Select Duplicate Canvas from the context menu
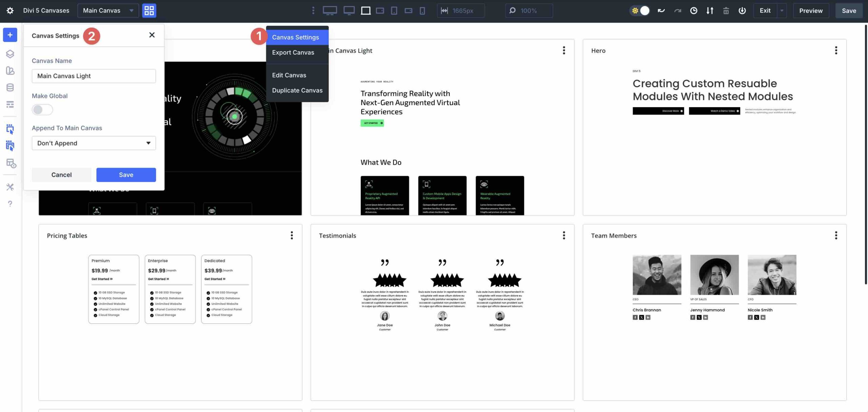Image resolution: width=868 pixels, height=412 pixels. 297,90
